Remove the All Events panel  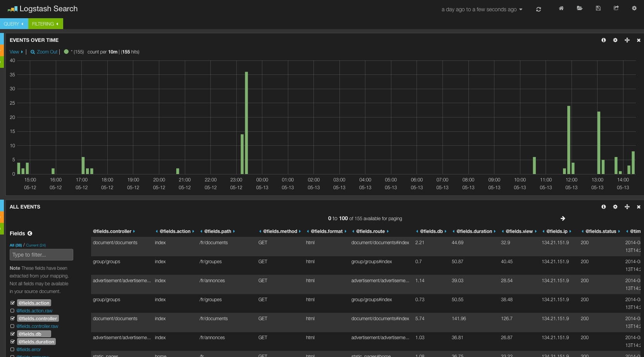coord(639,207)
